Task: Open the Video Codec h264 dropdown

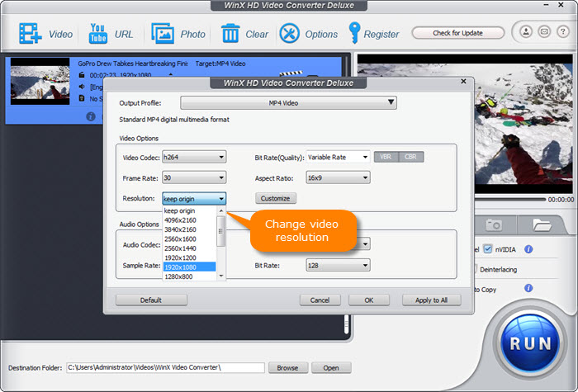Action: coord(194,157)
